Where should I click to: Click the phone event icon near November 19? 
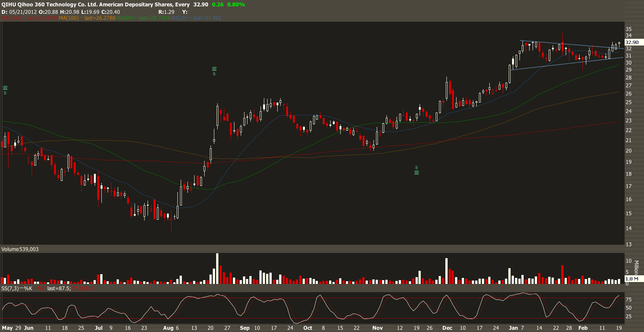coord(416,172)
